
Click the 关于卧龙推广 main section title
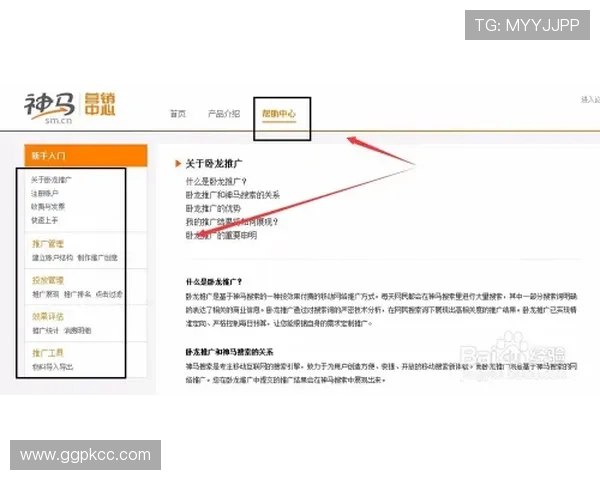click(214, 164)
